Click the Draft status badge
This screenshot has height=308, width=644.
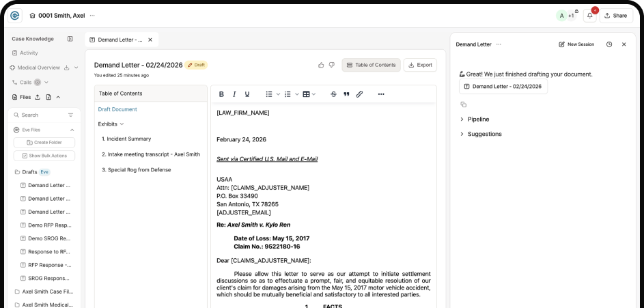[196, 65]
